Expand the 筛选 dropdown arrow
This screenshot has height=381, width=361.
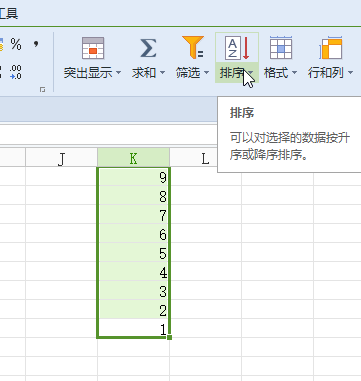click(x=206, y=73)
